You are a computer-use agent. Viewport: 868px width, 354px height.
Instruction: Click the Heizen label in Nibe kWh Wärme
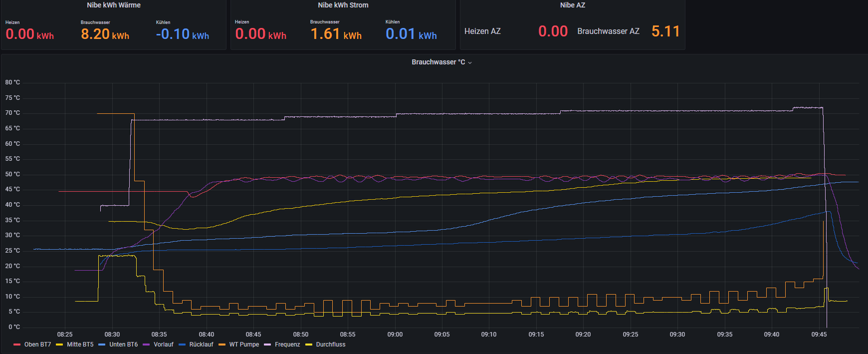[12, 22]
